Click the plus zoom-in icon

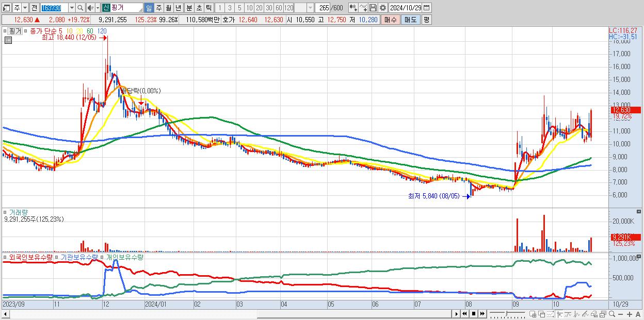pos(629,314)
